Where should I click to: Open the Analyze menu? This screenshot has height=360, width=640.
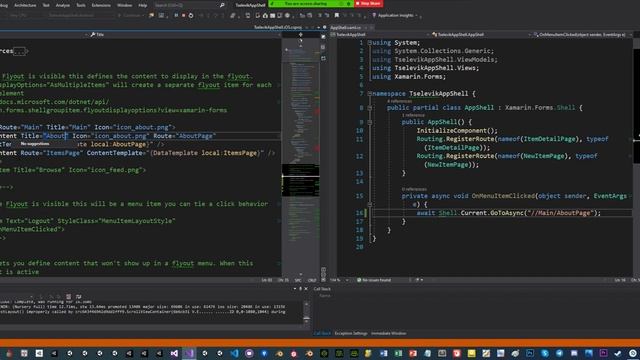tap(62, 5)
